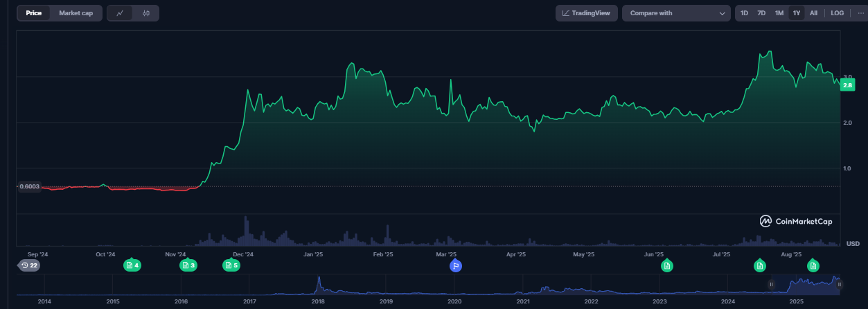The height and width of the screenshot is (309, 868).
Task: Click the current price label 2.8
Action: point(847,85)
